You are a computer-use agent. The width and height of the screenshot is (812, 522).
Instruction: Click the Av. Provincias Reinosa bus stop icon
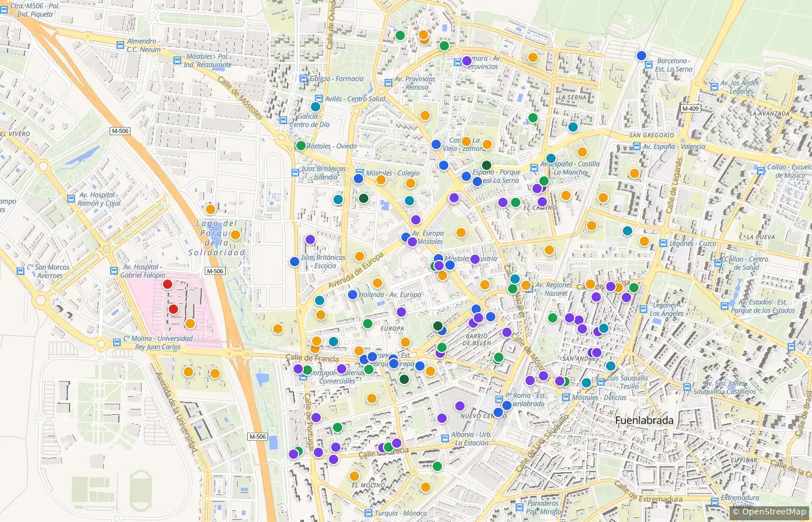388,83
